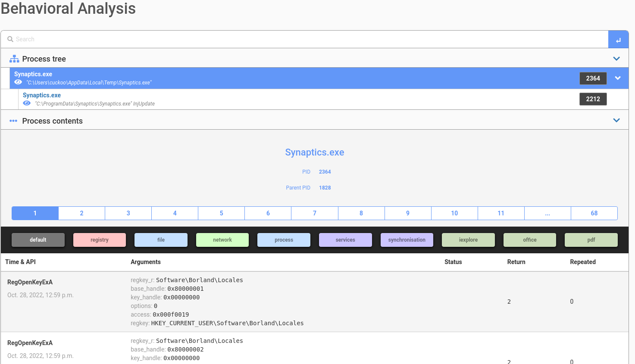Select first RegOpenKeyExA API call
Screen dimensions: 635x364
point(30,282)
